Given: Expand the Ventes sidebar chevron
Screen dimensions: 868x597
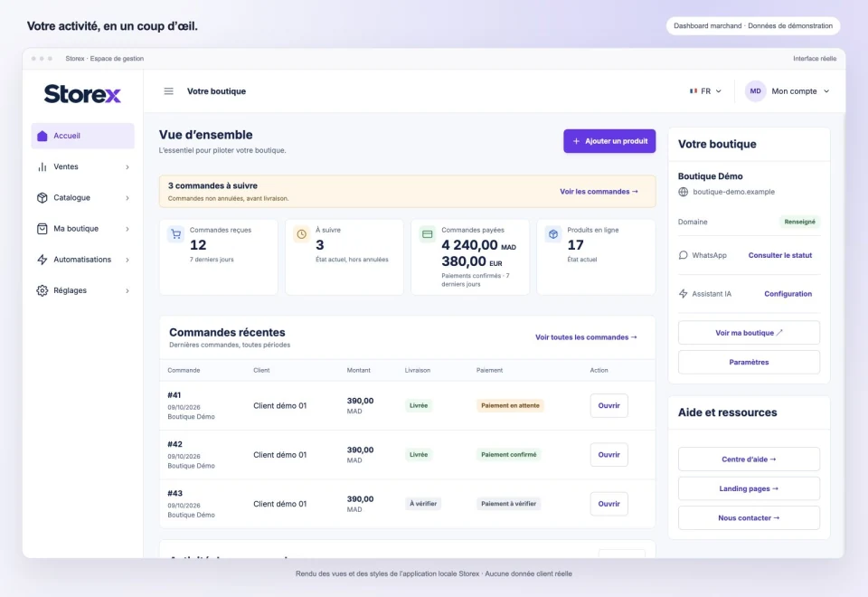Looking at the screenshot, I should click(127, 167).
